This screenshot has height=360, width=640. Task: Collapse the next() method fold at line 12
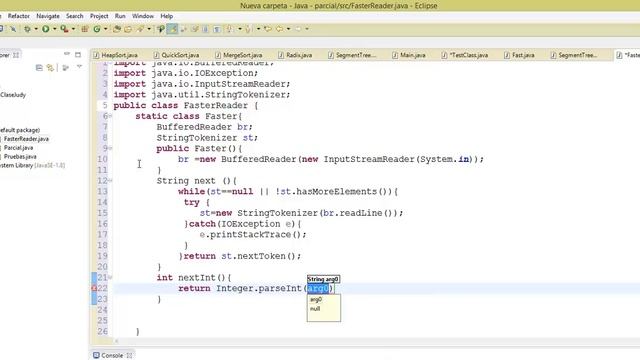(x=110, y=181)
